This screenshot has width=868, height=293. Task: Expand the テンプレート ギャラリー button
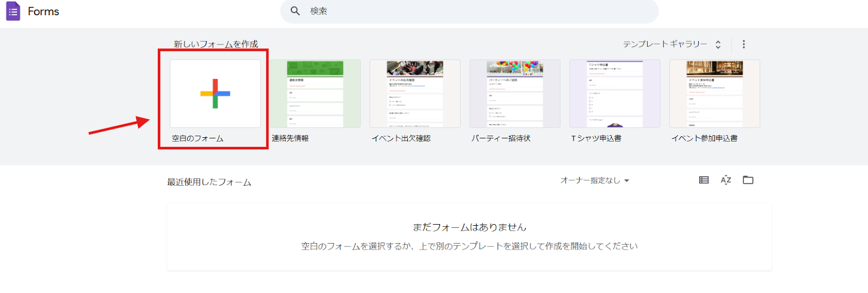672,44
